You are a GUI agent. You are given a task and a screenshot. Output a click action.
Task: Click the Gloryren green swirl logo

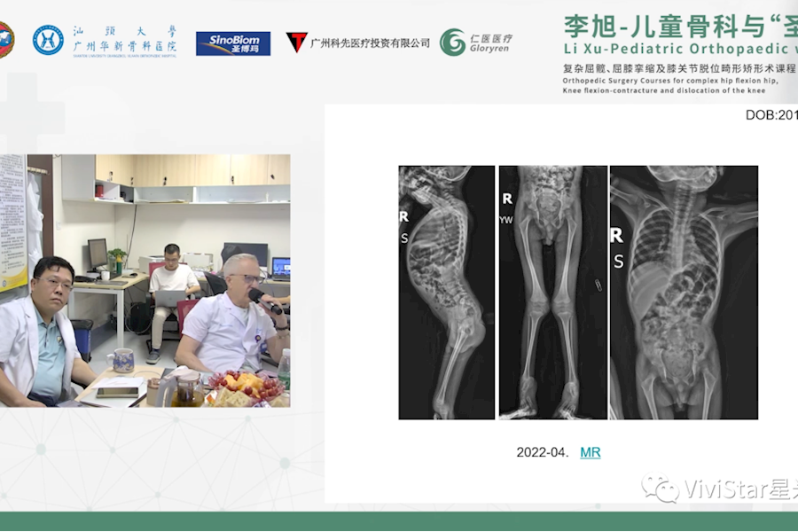[x=453, y=43]
